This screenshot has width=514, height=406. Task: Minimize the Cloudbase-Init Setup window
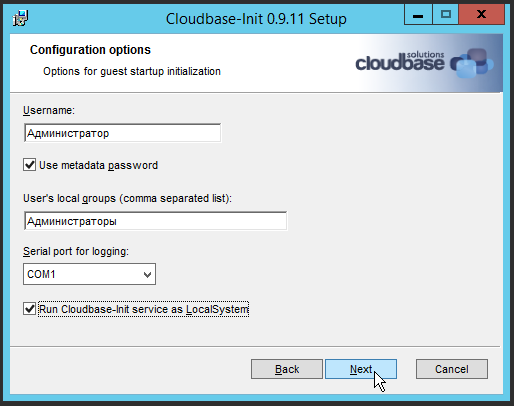[x=418, y=15]
